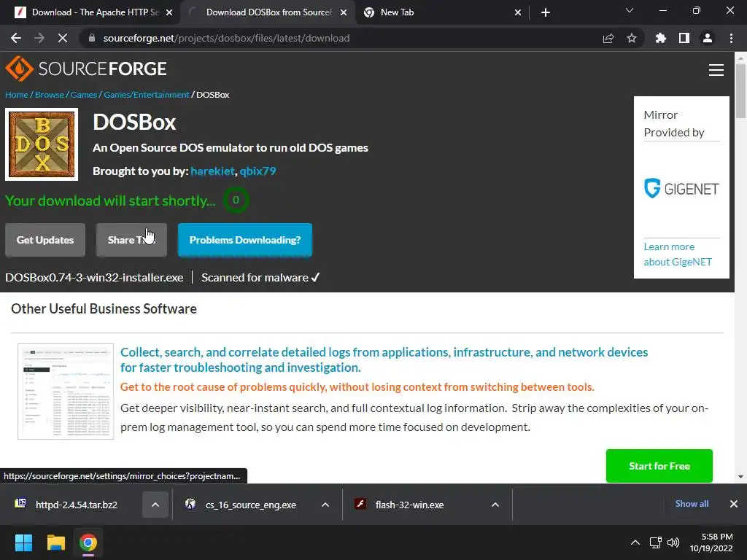
Task: Open the httpd-2.4.54.tar.bz2 download
Action: tap(76, 505)
